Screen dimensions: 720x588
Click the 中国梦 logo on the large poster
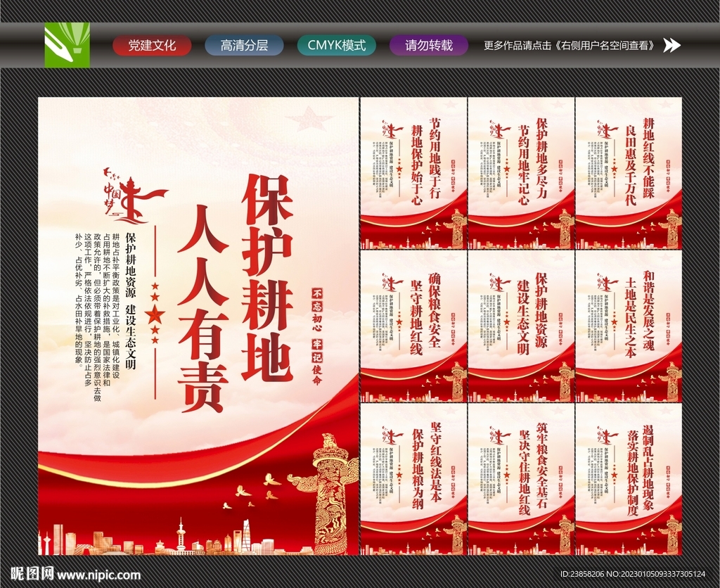[x=134, y=196]
